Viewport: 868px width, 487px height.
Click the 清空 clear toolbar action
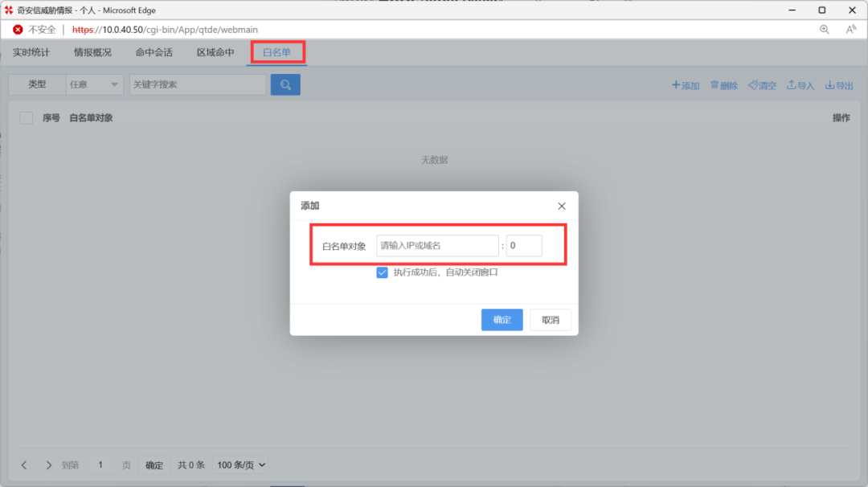[x=762, y=85]
